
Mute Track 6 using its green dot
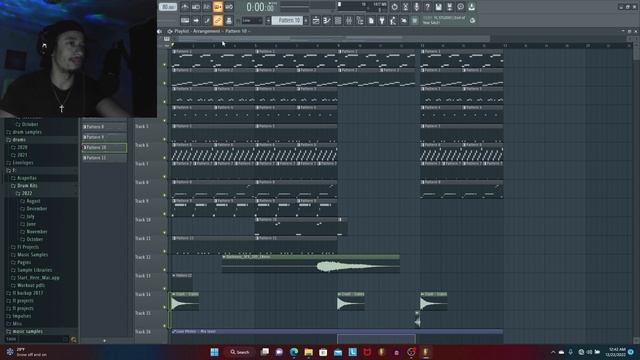point(165,158)
